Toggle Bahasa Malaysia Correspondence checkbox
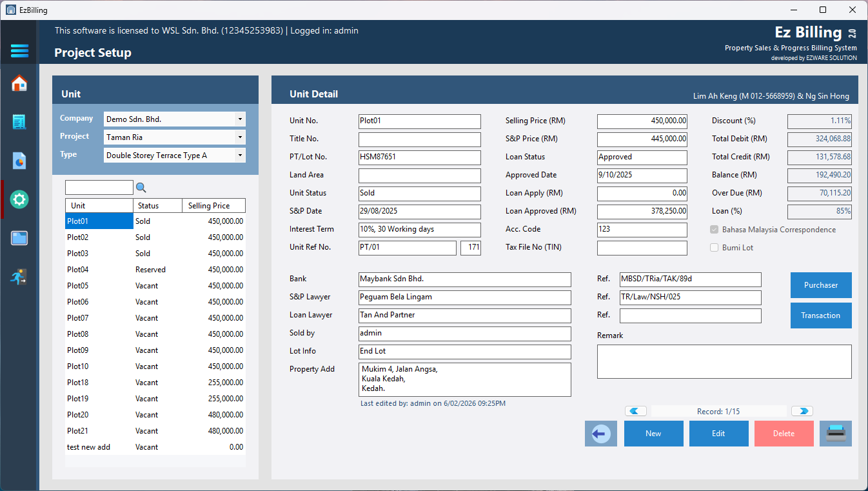Screen dimensions: 868x491 click(x=714, y=230)
